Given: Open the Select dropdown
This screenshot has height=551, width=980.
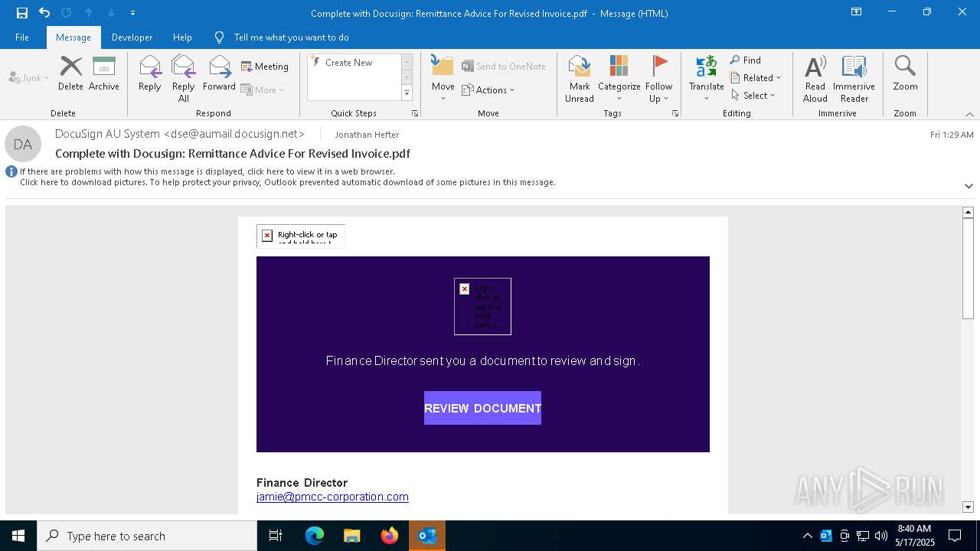Looking at the screenshot, I should [753, 95].
